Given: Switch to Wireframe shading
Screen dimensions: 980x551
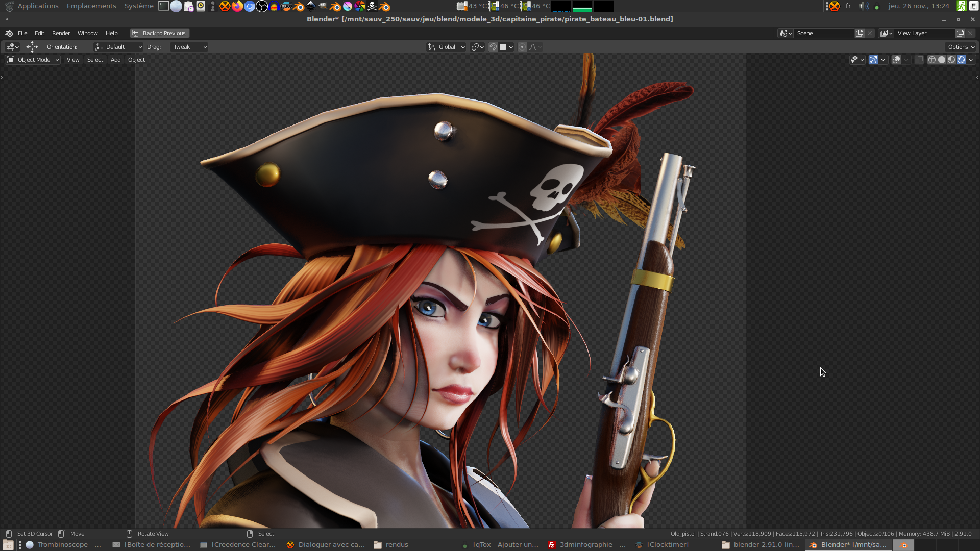Looking at the screenshot, I should 932,60.
